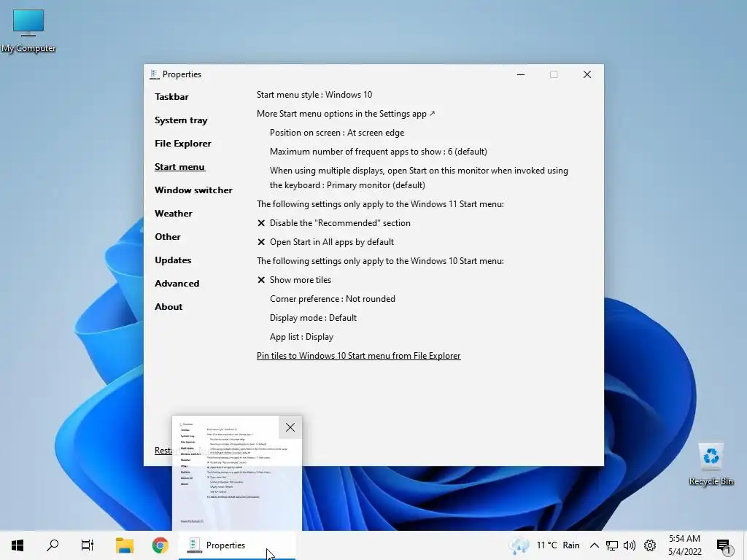Switch to Advanced section
Image resolution: width=747 pixels, height=560 pixels.
[177, 284]
